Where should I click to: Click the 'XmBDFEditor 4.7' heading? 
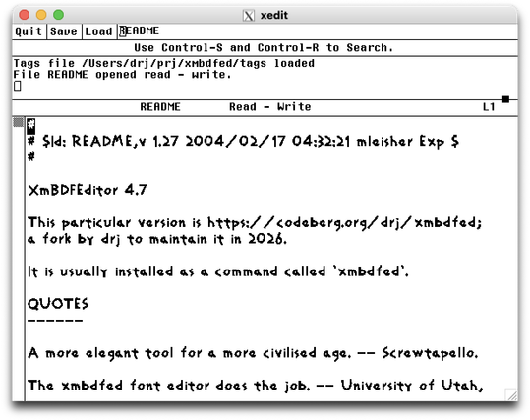click(88, 190)
